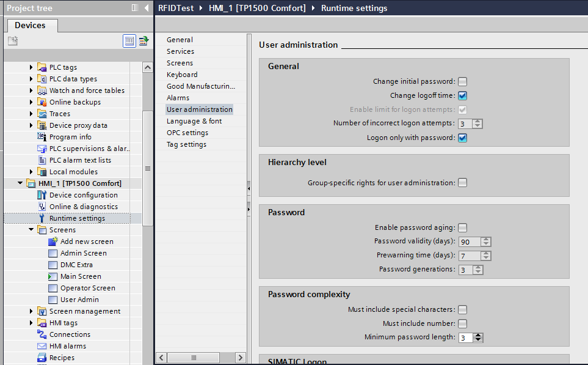
Task: Click the new item icon in Devices toolbar
Action: [x=13, y=40]
